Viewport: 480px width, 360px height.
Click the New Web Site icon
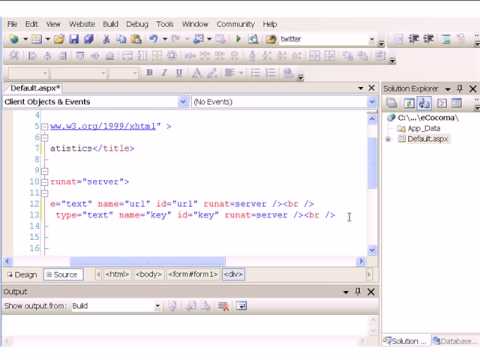[x=14, y=39]
